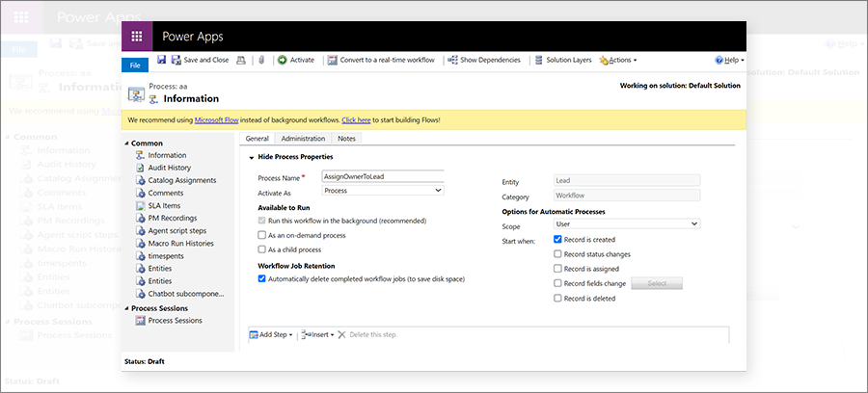Viewport: 868px width, 393px height.
Task: Click the Category field showing Workflow
Action: [627, 196]
